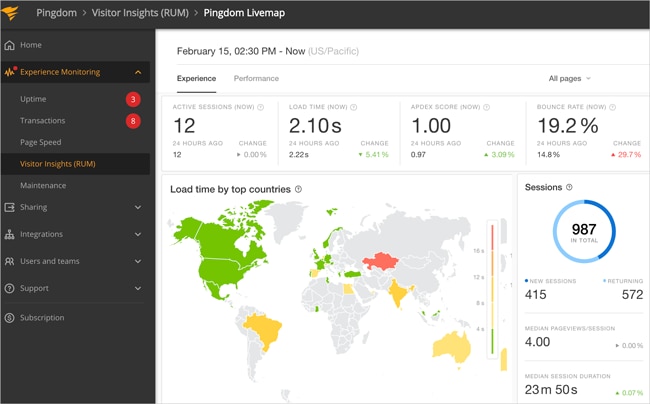Click the Apdex Score value 1.00
Screen dimensions: 650x404
click(431, 126)
